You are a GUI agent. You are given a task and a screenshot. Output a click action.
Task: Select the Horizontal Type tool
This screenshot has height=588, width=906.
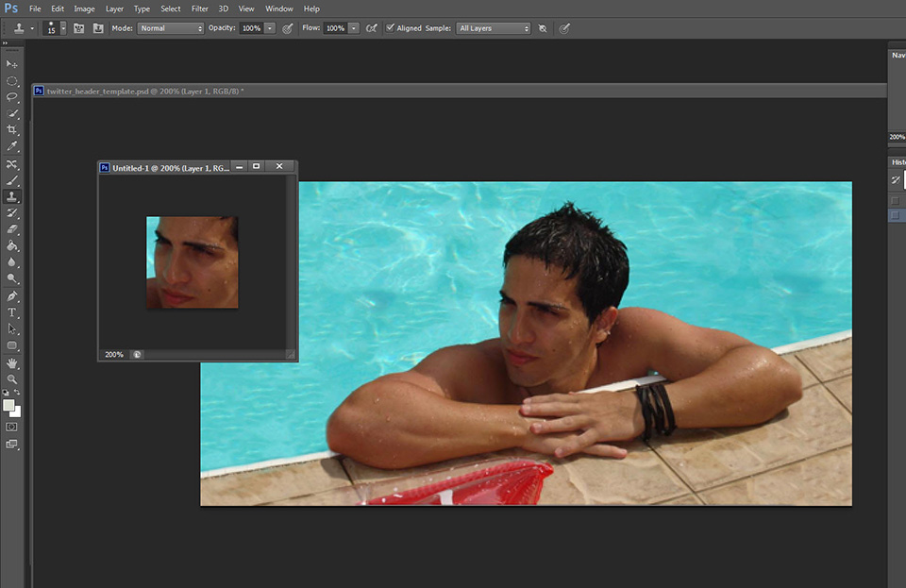coord(12,312)
